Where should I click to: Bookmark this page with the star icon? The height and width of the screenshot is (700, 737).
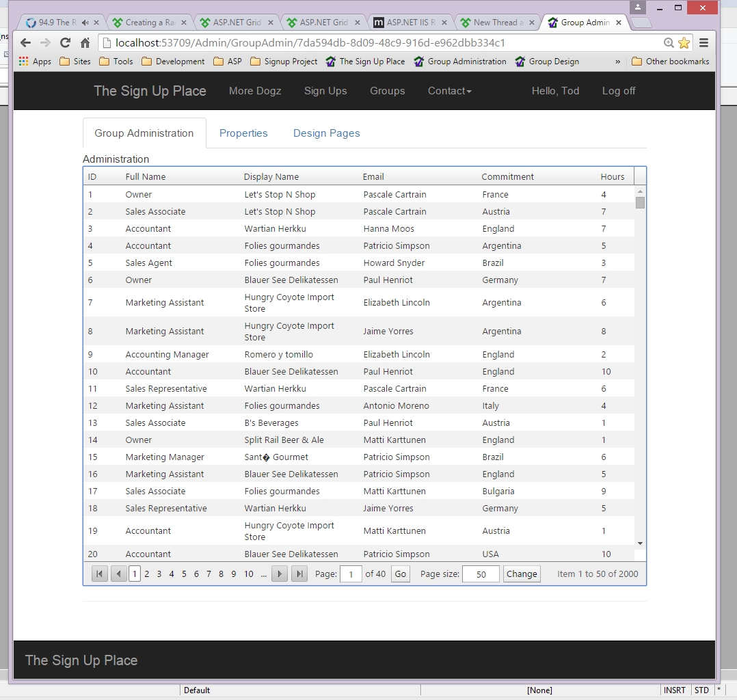pos(684,43)
